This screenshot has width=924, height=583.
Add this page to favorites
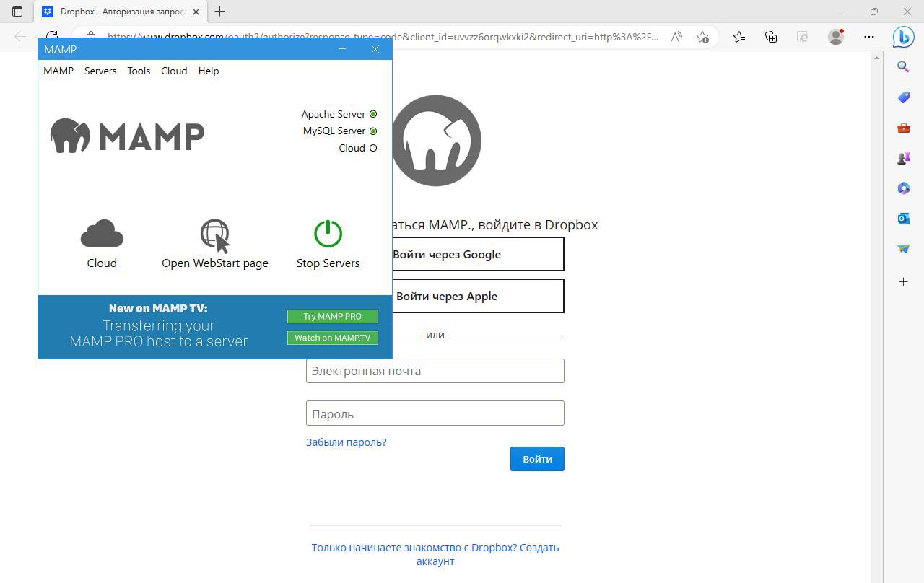(702, 37)
